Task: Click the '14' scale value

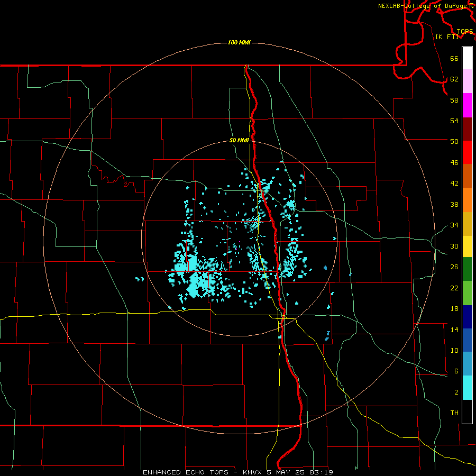Action: click(454, 329)
